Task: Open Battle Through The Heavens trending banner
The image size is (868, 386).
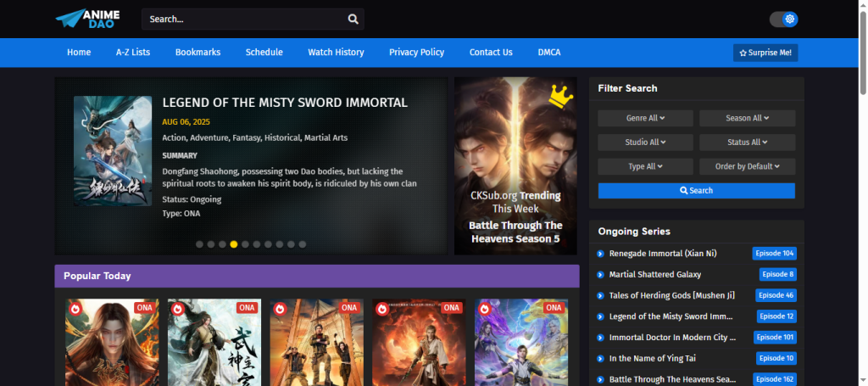Action: [515, 166]
